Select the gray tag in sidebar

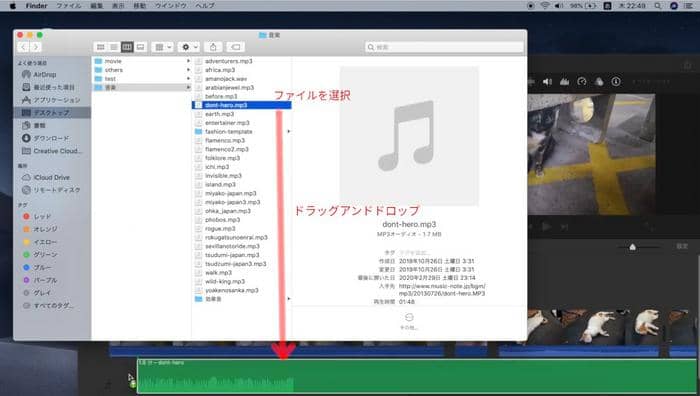point(37,293)
